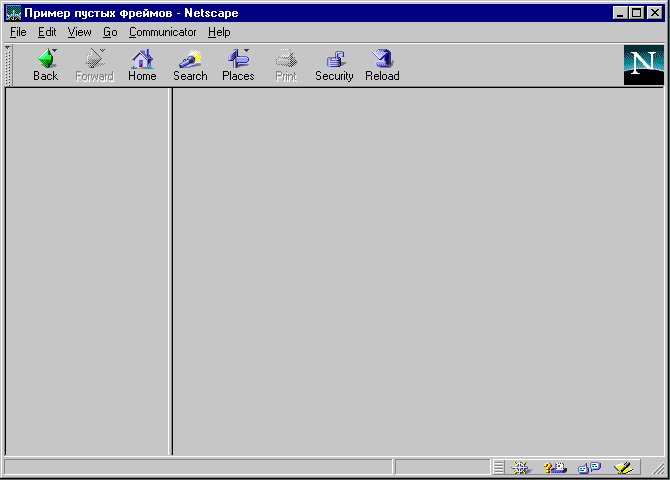Screen dimensions: 670x480
Task: Launch Composer from the status bar icon
Action: pyautogui.click(x=623, y=468)
